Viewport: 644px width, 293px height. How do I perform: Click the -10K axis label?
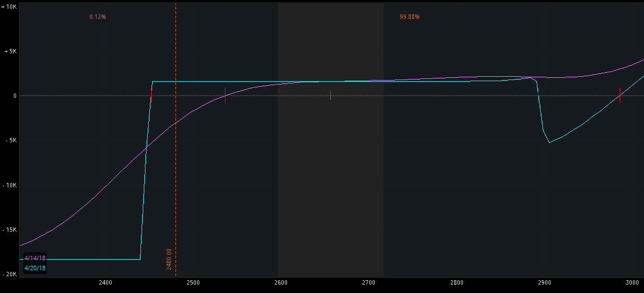point(9,185)
